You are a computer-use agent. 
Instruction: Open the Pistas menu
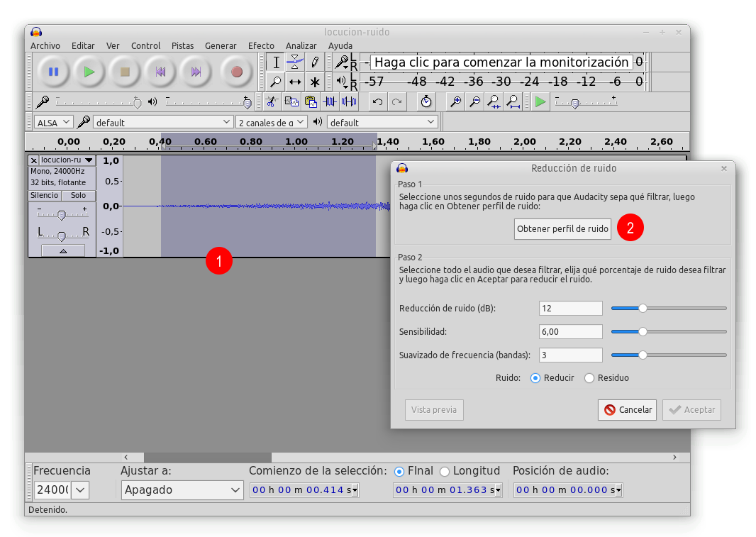click(x=183, y=46)
